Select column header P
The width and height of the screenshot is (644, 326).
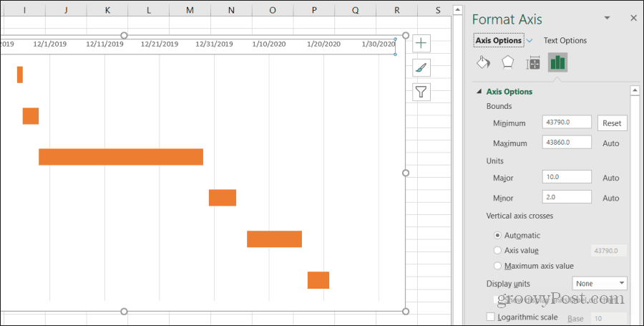coord(314,10)
